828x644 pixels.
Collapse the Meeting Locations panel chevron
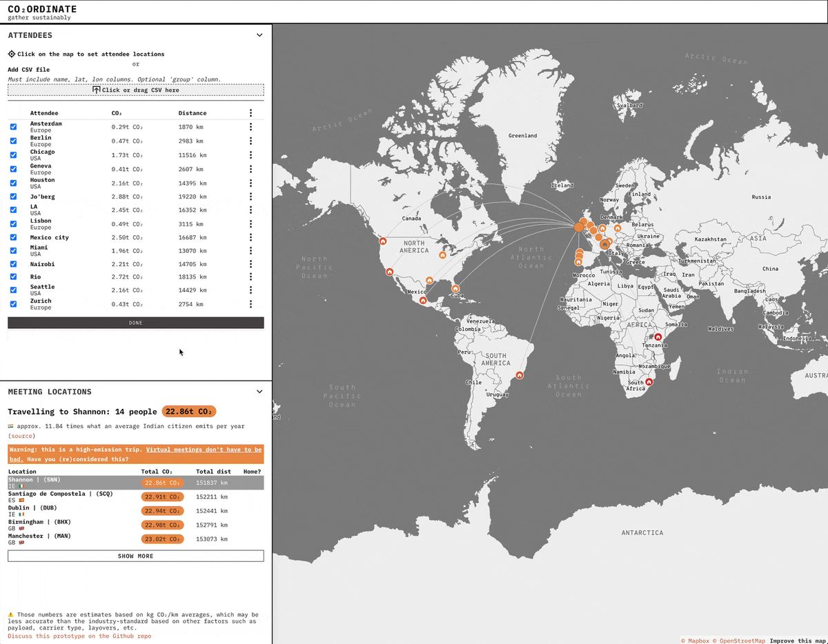point(259,392)
